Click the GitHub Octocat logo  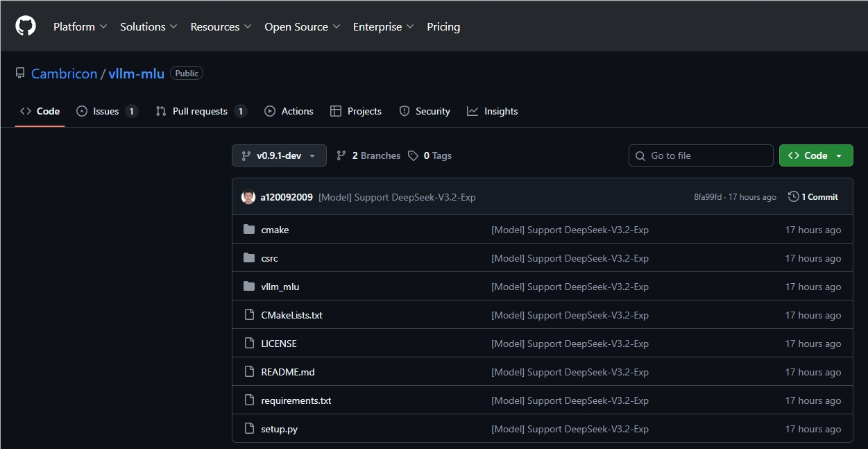(x=26, y=26)
